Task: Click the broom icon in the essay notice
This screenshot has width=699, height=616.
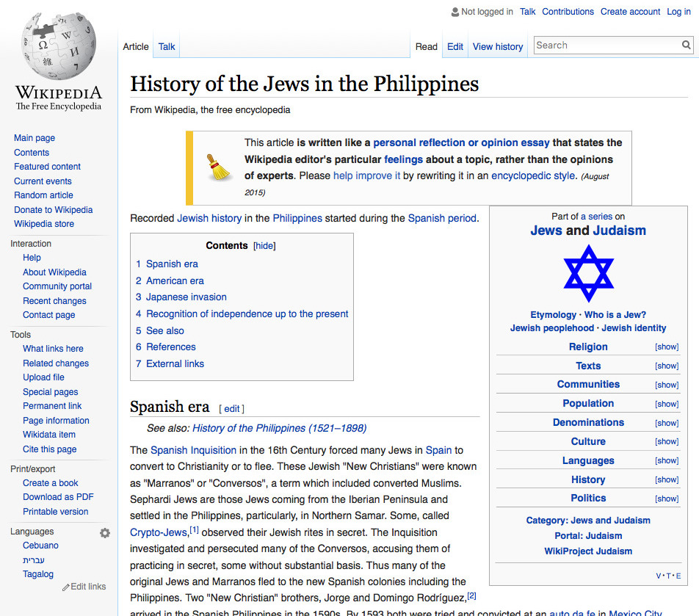Action: click(217, 167)
